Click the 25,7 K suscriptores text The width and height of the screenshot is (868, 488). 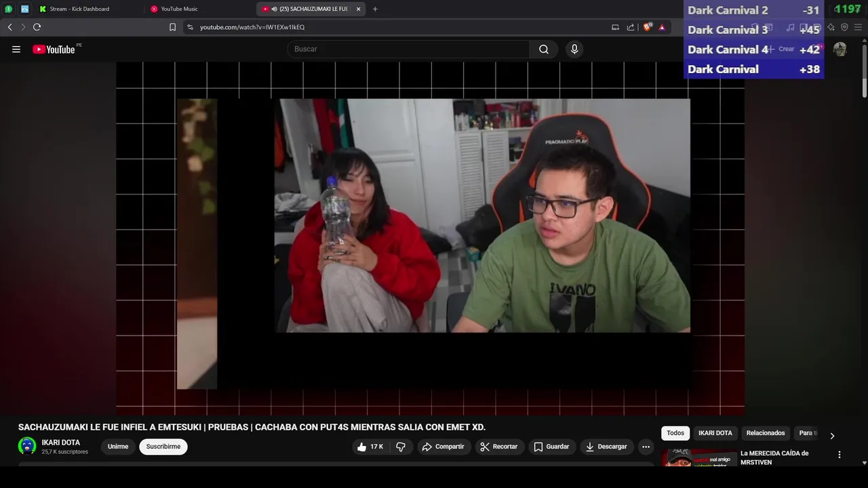coord(64,452)
